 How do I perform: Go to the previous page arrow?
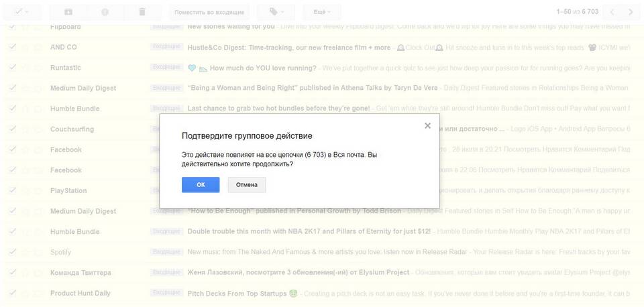(x=612, y=12)
